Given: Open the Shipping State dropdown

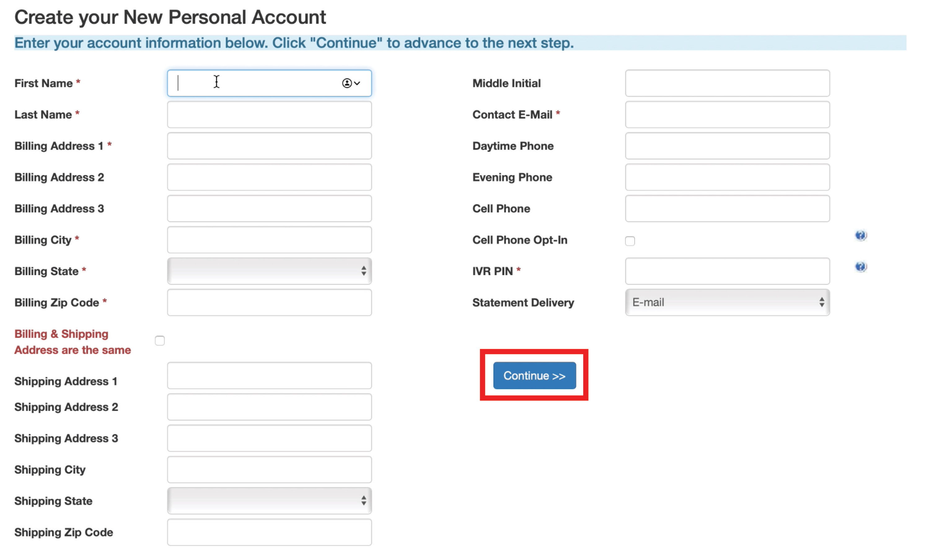Looking at the screenshot, I should click(269, 501).
